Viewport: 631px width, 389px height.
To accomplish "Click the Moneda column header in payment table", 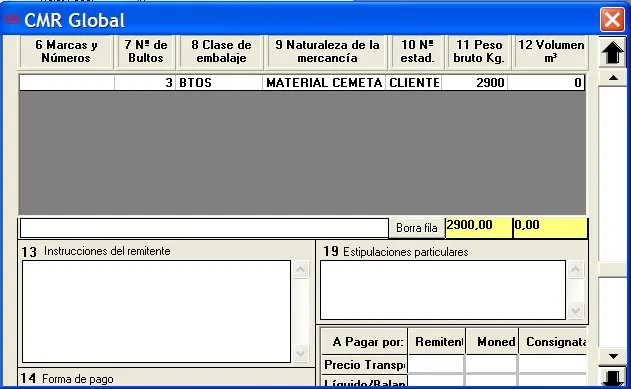I will coord(492,342).
